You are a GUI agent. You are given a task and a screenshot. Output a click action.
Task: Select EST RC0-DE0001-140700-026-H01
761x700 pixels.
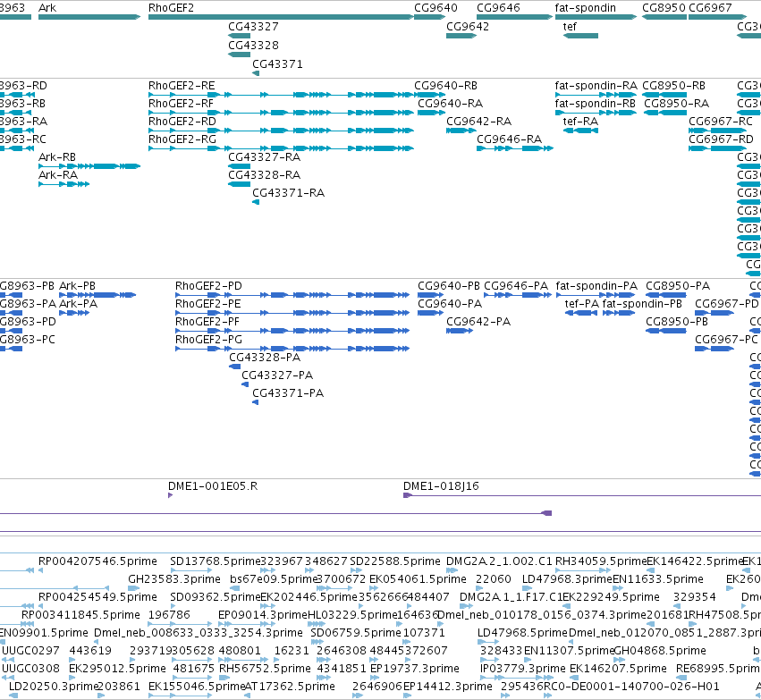[x=631, y=687]
